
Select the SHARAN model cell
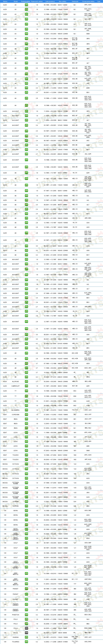15,637
